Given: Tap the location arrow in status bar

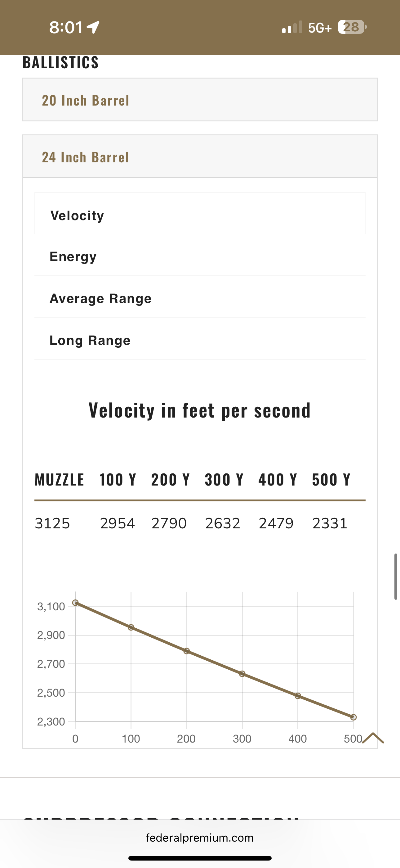Looking at the screenshot, I should pyautogui.click(x=93, y=27).
